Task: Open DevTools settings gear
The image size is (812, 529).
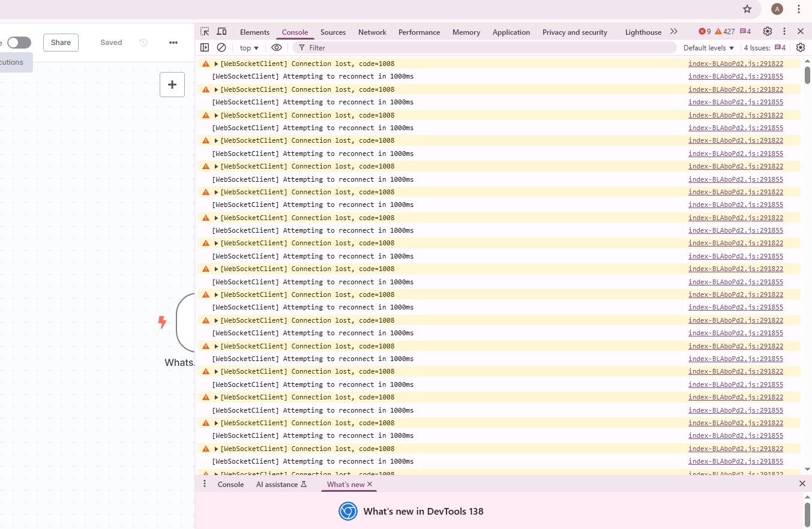Action: (768, 32)
